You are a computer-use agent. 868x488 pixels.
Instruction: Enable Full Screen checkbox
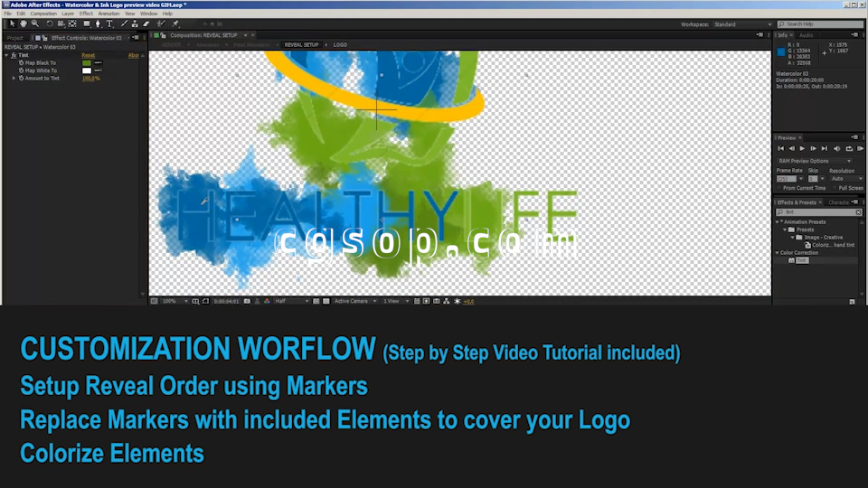coord(835,188)
